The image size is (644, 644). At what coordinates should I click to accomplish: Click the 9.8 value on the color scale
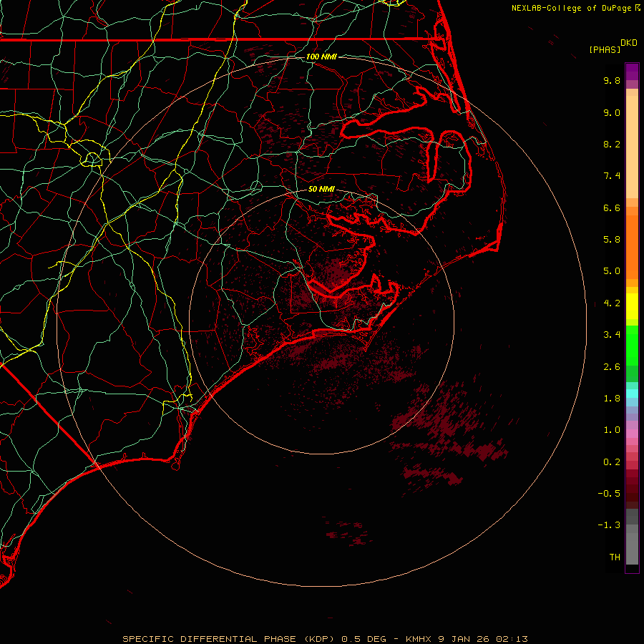pos(612,80)
